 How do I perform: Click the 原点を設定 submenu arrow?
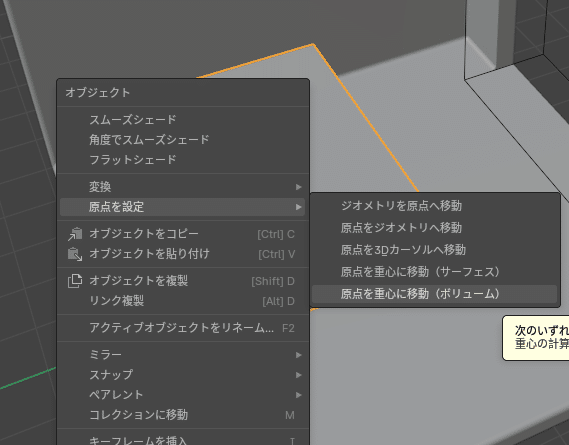point(299,207)
